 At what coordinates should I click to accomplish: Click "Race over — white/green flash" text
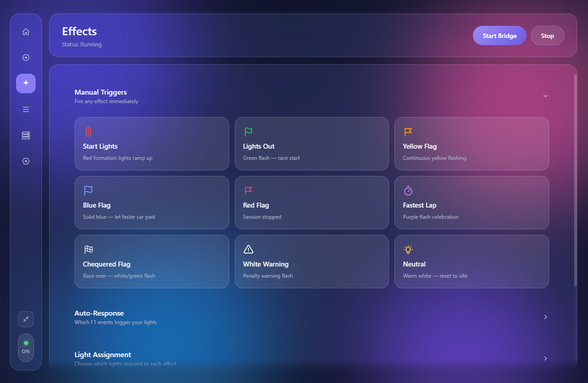(119, 276)
